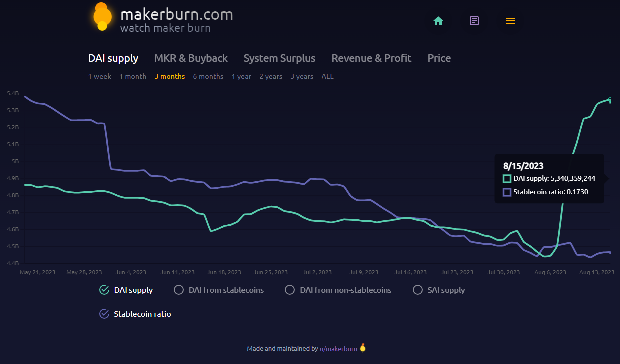
Task: Click the 'Made and maintained by' footer text
Action: point(282,349)
